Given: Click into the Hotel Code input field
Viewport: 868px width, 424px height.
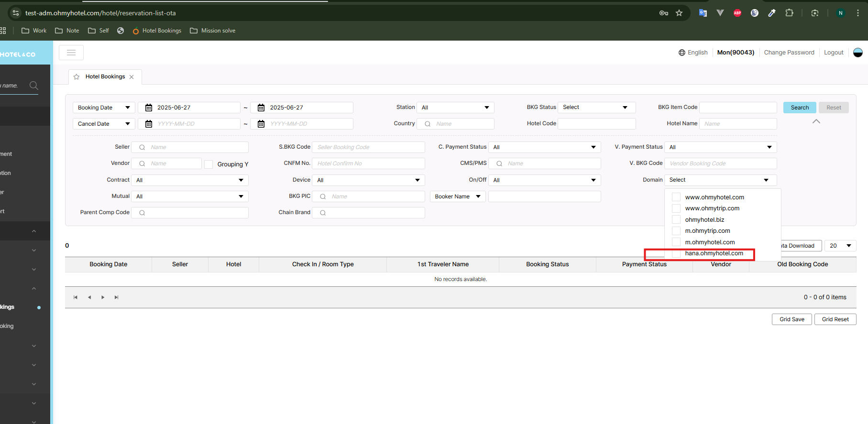Looking at the screenshot, I should pyautogui.click(x=596, y=124).
